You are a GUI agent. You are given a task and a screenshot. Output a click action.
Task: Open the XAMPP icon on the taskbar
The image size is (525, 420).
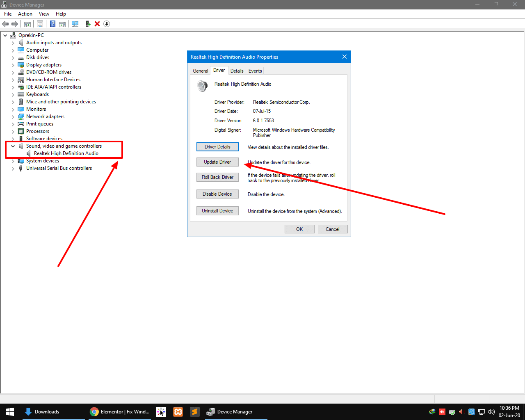click(178, 412)
